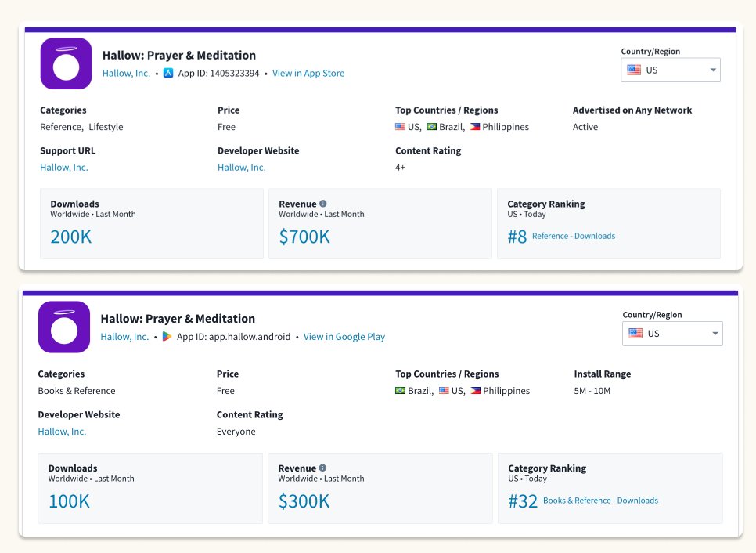The width and height of the screenshot is (756, 553).
Task: Open the iOS card Country/Region dropdown
Action: [671, 70]
